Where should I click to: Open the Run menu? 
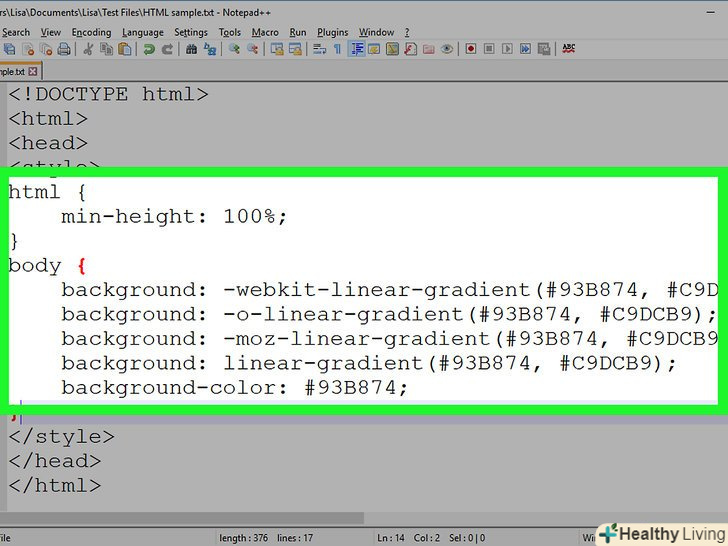(x=298, y=32)
